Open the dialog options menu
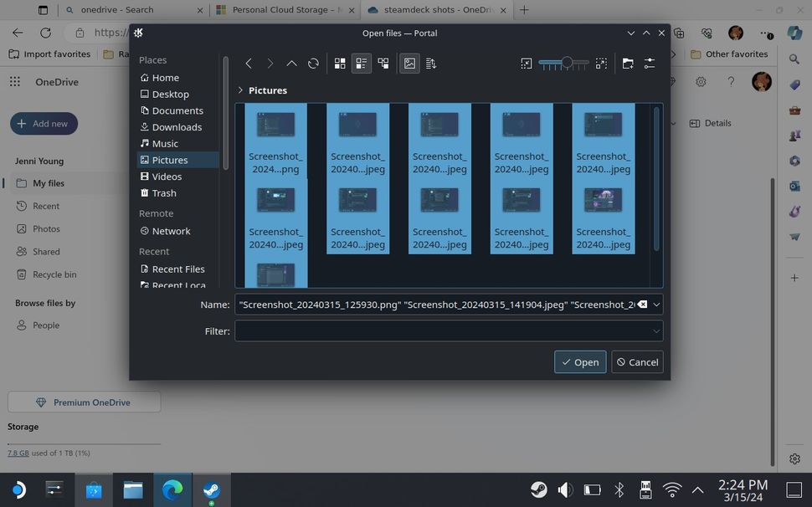 650,64
